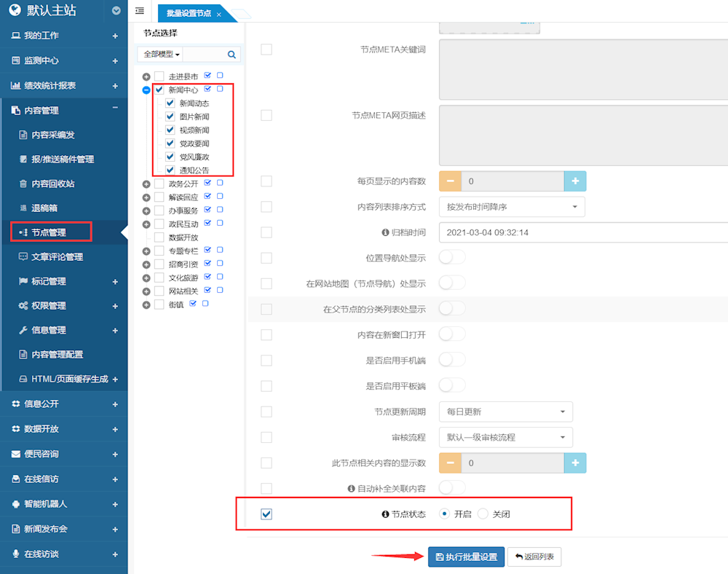Click the 执行批量设置 button
The width and height of the screenshot is (728, 574).
[466, 557]
